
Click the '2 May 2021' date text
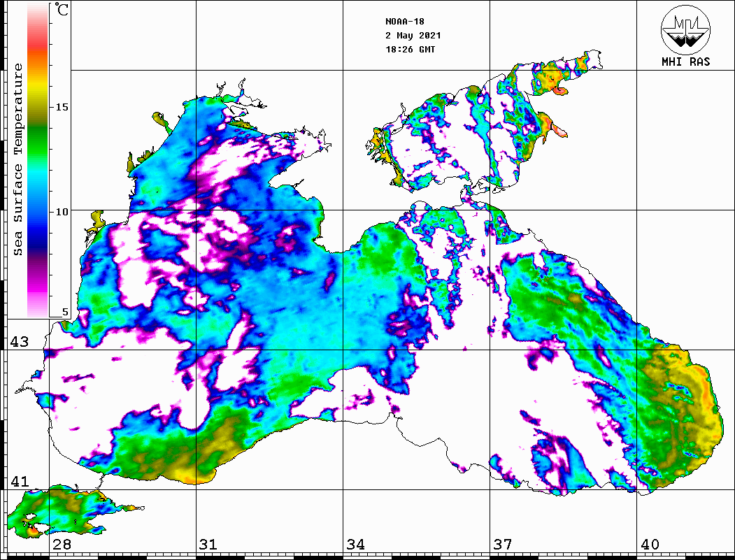click(x=413, y=36)
